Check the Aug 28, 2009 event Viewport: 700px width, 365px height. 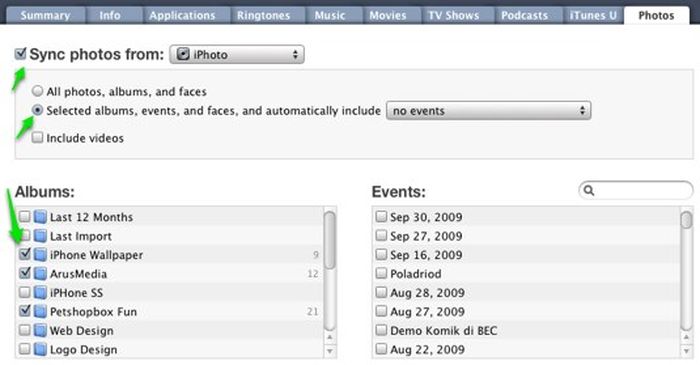click(x=381, y=292)
